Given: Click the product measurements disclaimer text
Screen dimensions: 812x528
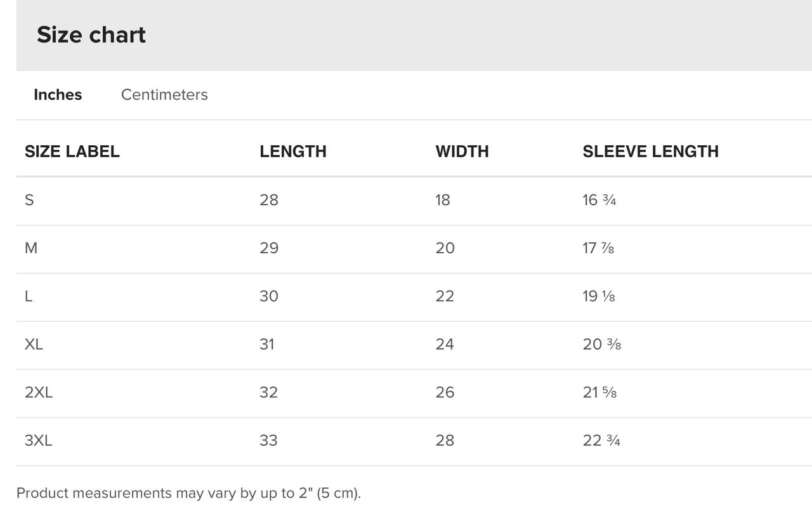Looking at the screenshot, I should 188,493.
